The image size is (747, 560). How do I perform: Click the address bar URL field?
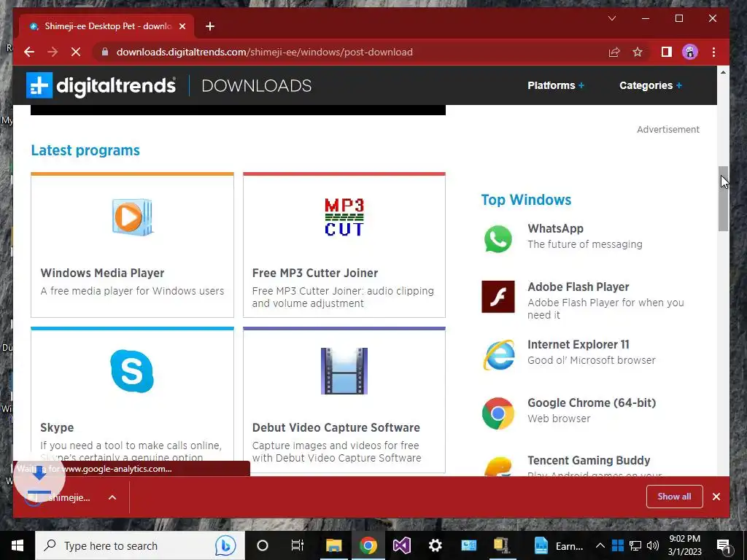point(352,52)
